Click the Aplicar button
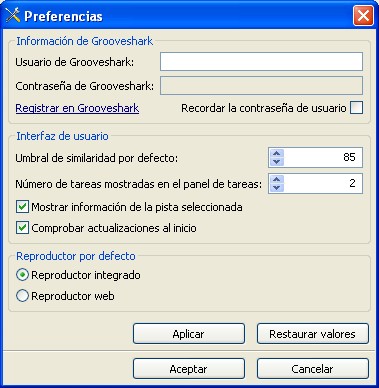This screenshot has width=379, height=388. [x=189, y=333]
